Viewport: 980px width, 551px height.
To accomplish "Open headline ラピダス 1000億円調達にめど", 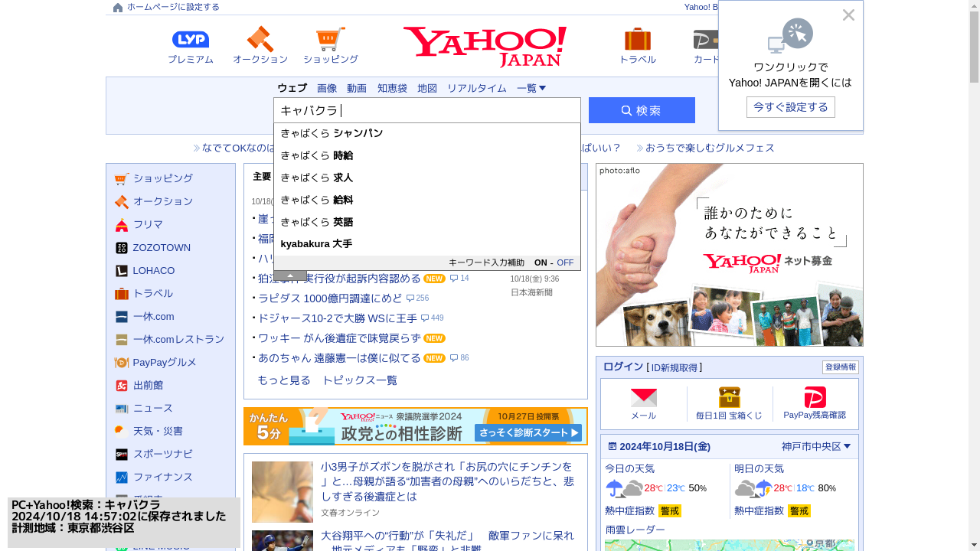I will [330, 298].
